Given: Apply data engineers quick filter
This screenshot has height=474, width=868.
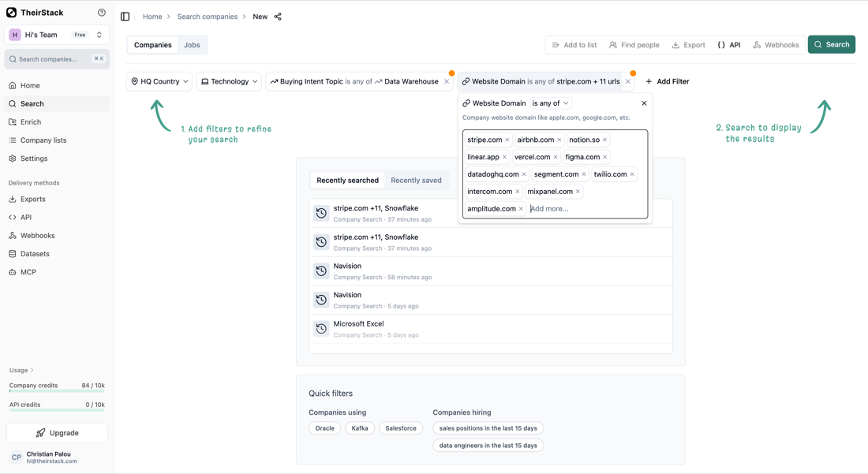Looking at the screenshot, I should pyautogui.click(x=488, y=446).
